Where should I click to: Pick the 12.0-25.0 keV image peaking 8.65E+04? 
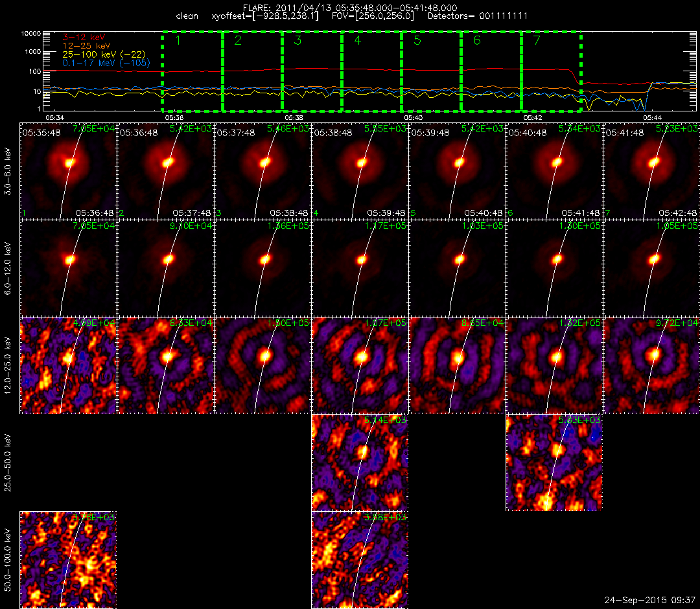tap(457, 365)
